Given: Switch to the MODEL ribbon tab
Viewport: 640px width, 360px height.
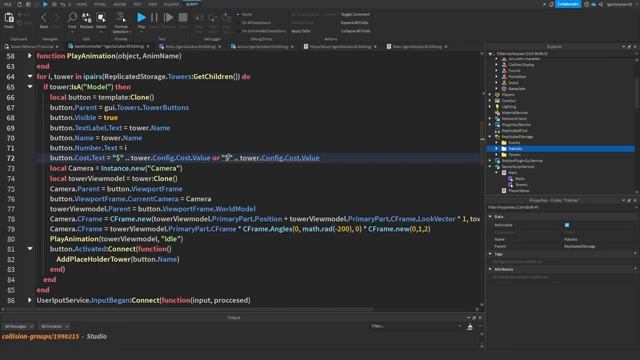Looking at the screenshot, I should point(100,4).
